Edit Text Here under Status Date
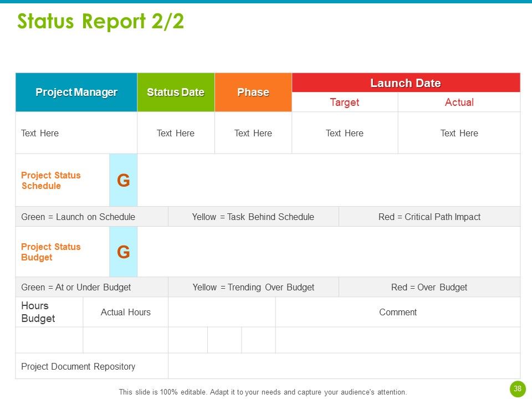Image resolution: width=532 pixels, height=399 pixels. pos(176,133)
